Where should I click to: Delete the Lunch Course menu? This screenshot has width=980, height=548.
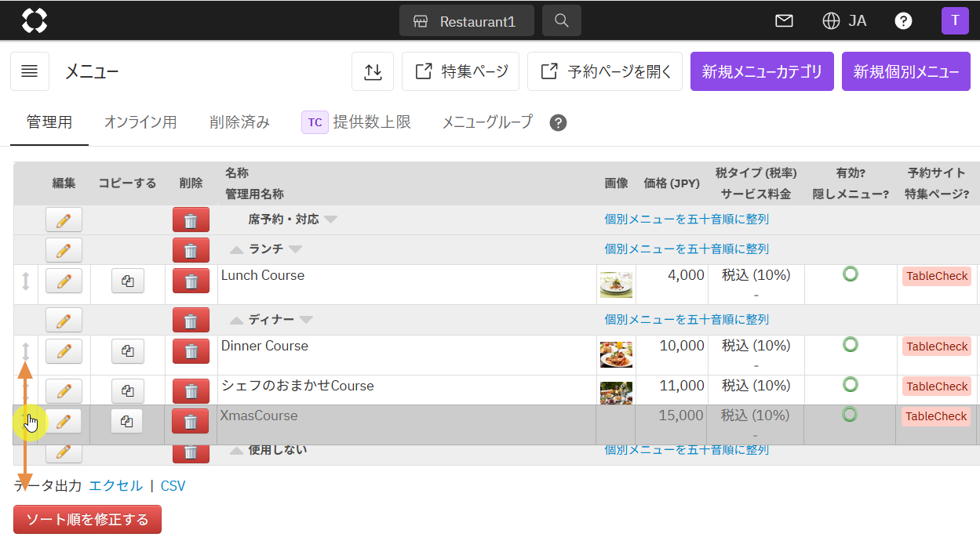pyautogui.click(x=191, y=281)
